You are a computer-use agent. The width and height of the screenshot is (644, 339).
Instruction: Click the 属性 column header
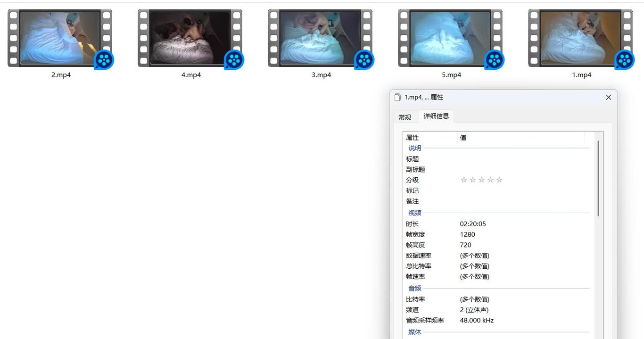(x=430, y=137)
